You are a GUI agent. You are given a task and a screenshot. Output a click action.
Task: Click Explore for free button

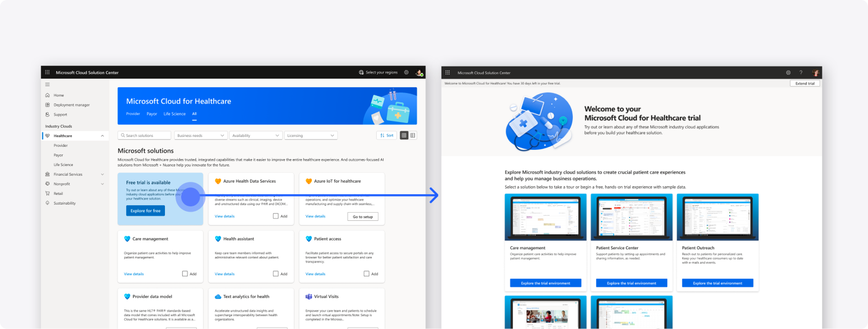[x=145, y=211]
